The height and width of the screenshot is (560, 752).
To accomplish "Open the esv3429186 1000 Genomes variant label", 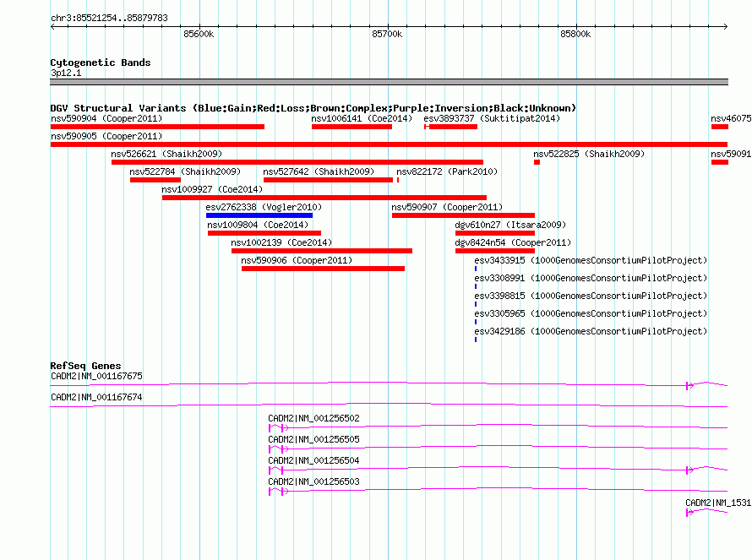I will [x=591, y=331].
